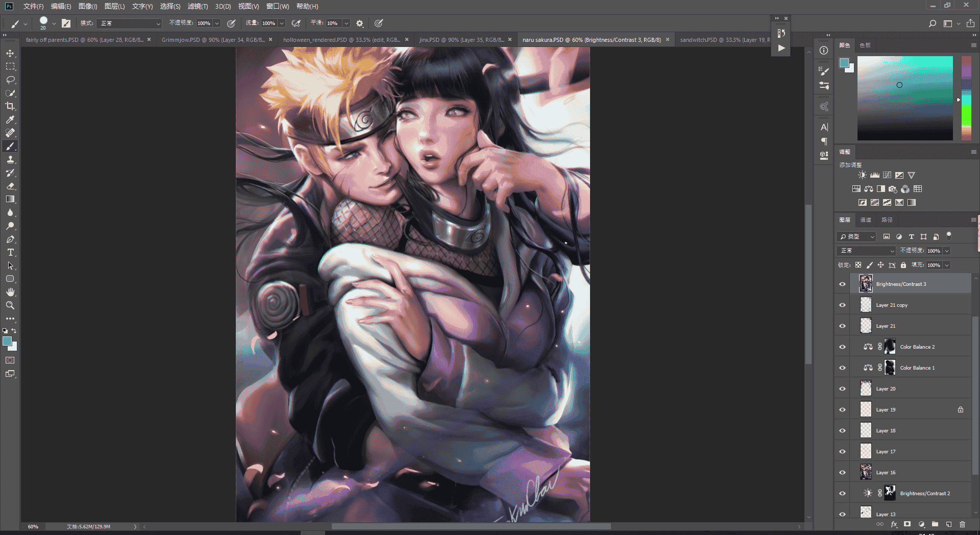
Task: Open the layer blend mode dropdown
Action: [x=866, y=251]
